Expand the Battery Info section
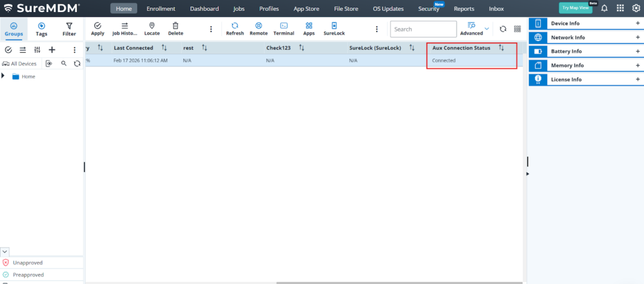The image size is (644, 284). click(x=638, y=51)
